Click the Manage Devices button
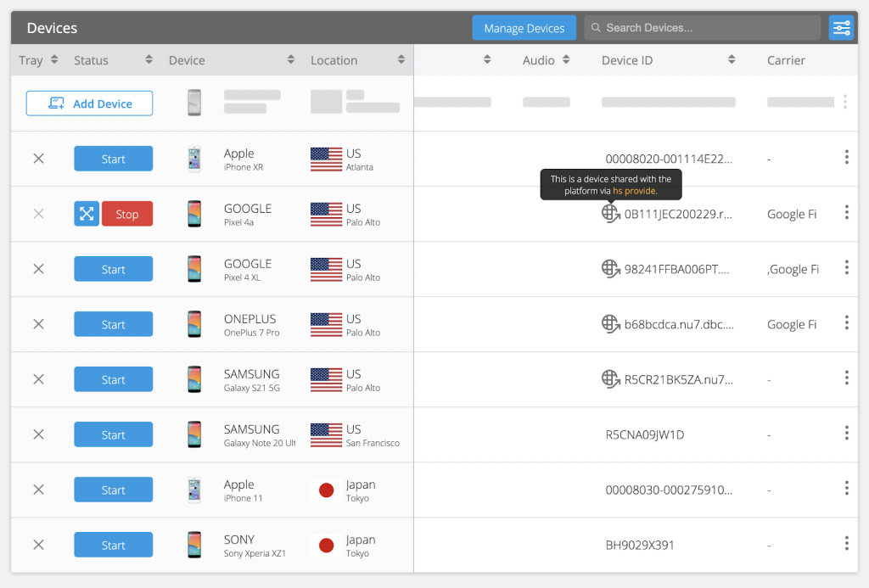Screen dimensions: 869x588 pos(524,28)
